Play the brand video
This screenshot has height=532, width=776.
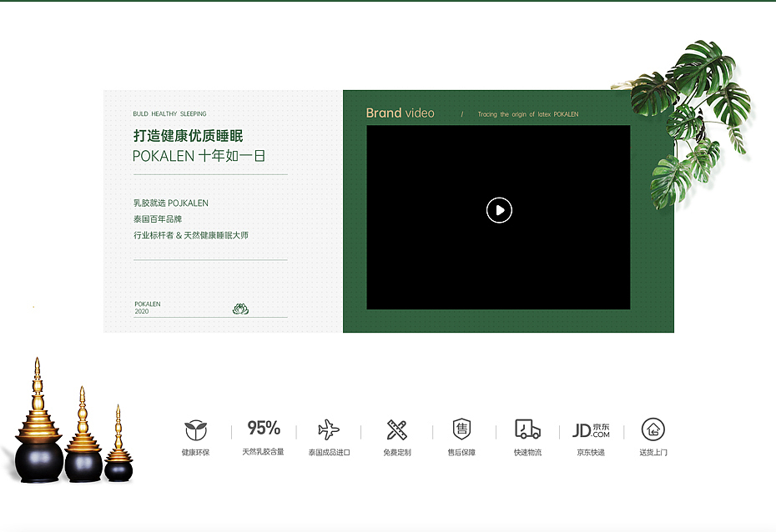[x=499, y=210]
